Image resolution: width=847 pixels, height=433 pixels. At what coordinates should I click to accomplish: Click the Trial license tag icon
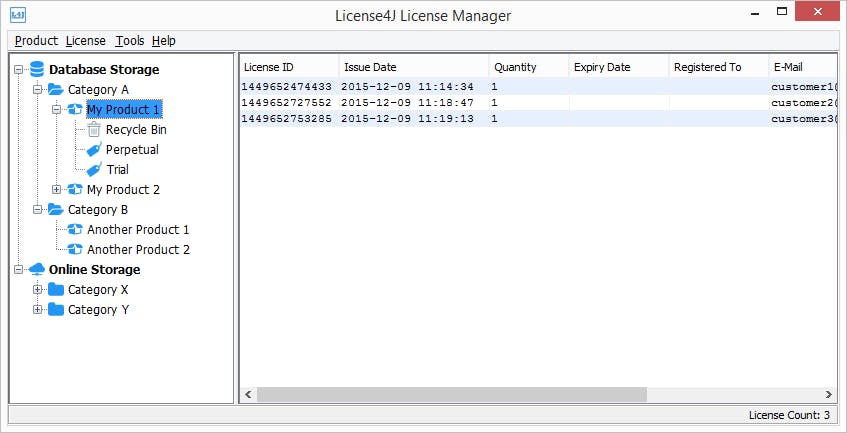click(94, 170)
